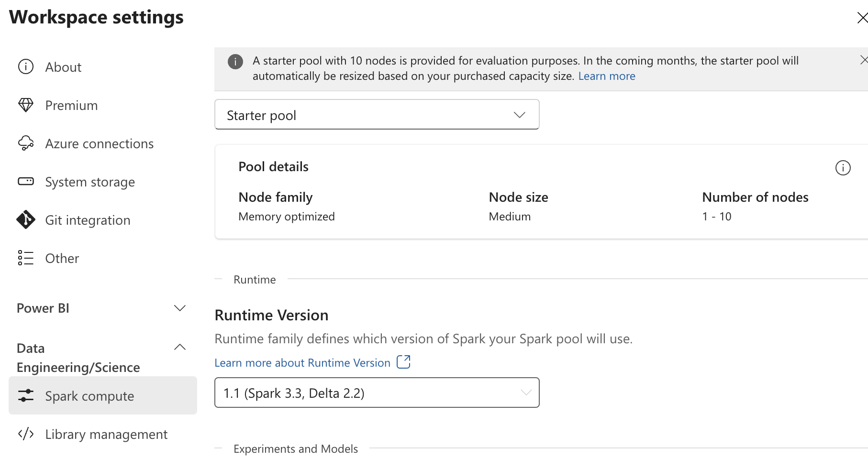The width and height of the screenshot is (868, 458).
Task: Click the Azure connections cloud icon
Action: (x=26, y=143)
